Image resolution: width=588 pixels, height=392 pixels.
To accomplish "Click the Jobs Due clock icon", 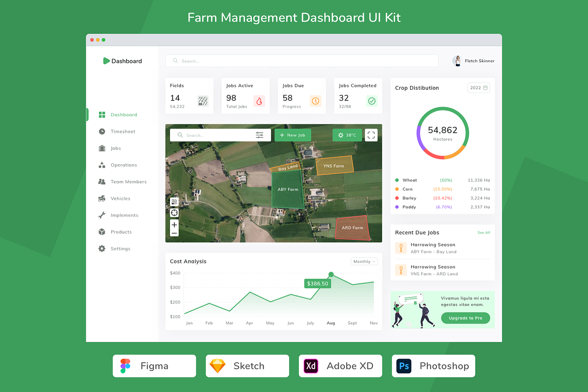I will tap(316, 101).
